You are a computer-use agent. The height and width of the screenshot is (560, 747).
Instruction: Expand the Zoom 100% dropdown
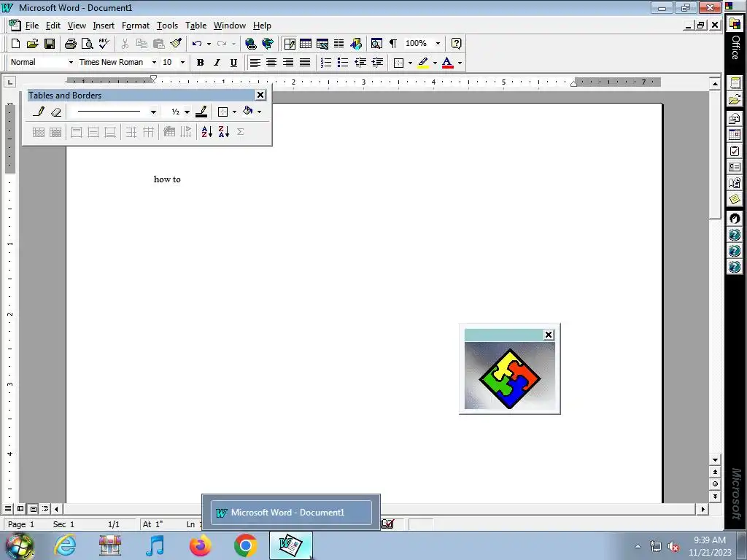click(438, 44)
